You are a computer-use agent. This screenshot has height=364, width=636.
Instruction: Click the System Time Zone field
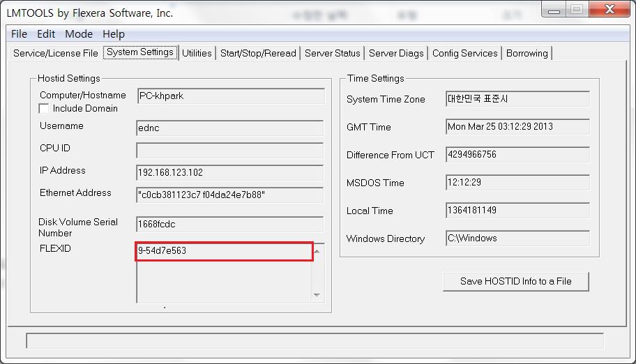coord(517,99)
